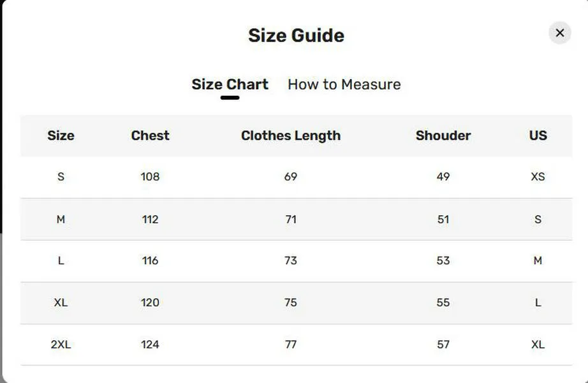The width and height of the screenshot is (588, 383).
Task: Click chest value 124
Action: click(150, 345)
